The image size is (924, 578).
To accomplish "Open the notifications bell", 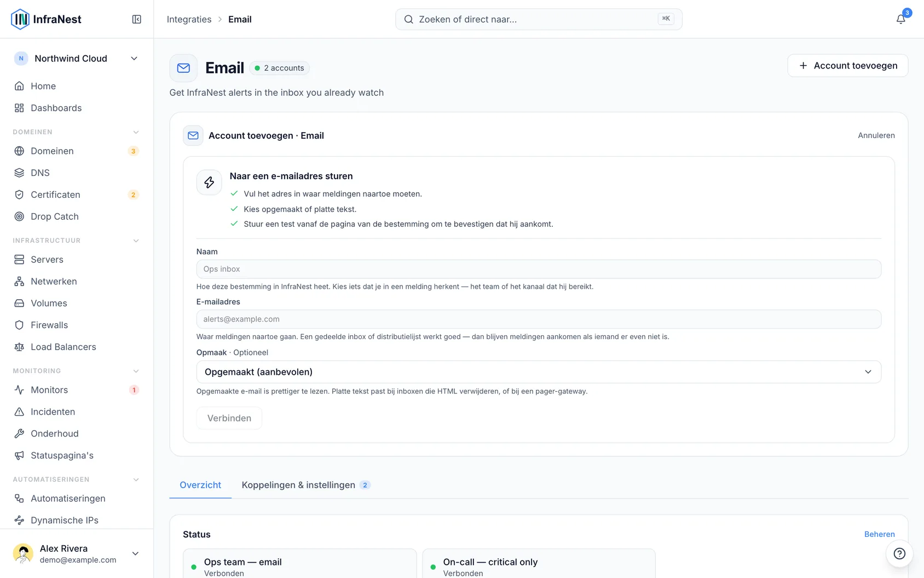I will (x=900, y=19).
